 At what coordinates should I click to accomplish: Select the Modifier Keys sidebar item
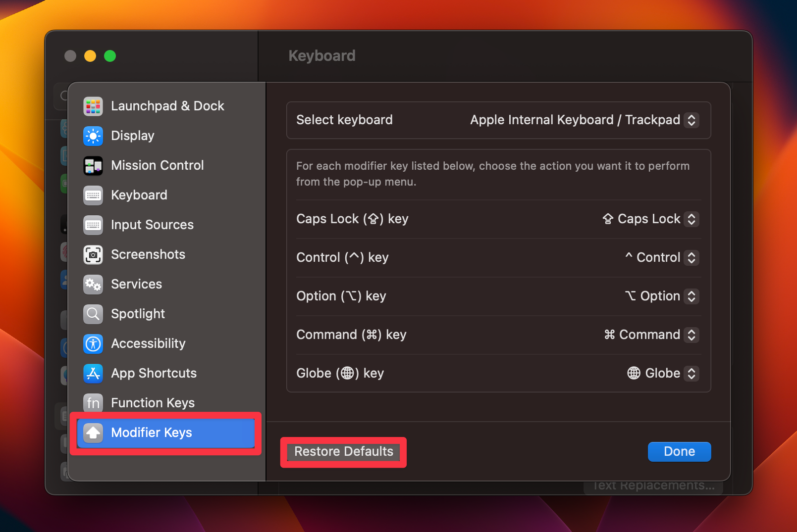[x=152, y=433]
